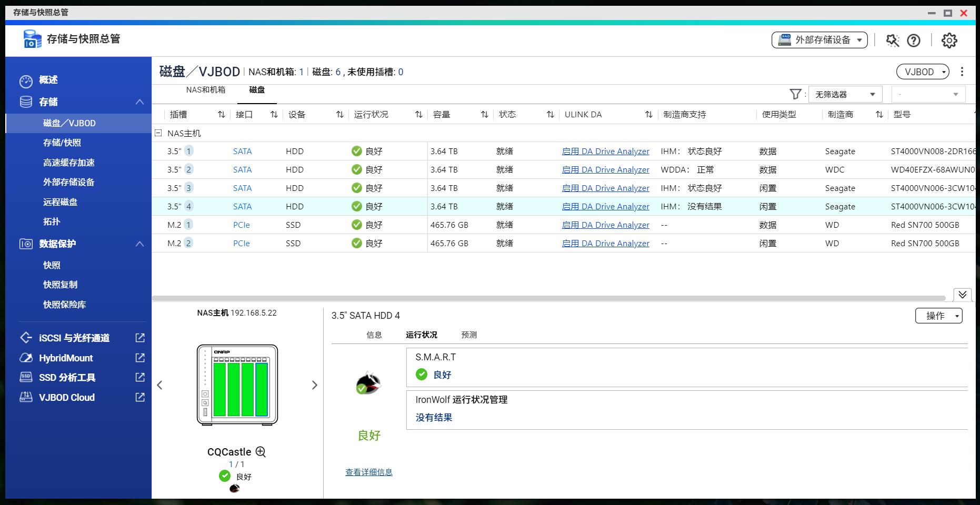Collapse the NAS主机 group in the disk list
Image resolution: width=980 pixels, height=505 pixels.
(157, 133)
